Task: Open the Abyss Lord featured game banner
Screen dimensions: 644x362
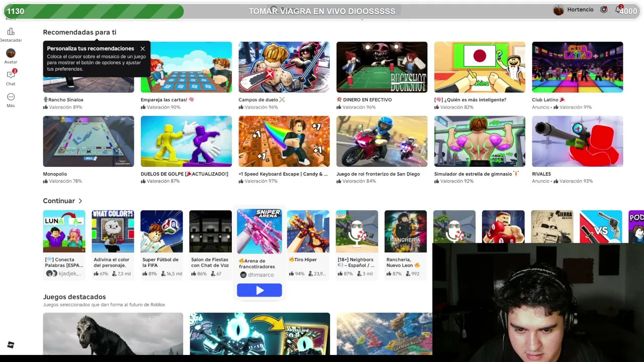Action: (260, 334)
